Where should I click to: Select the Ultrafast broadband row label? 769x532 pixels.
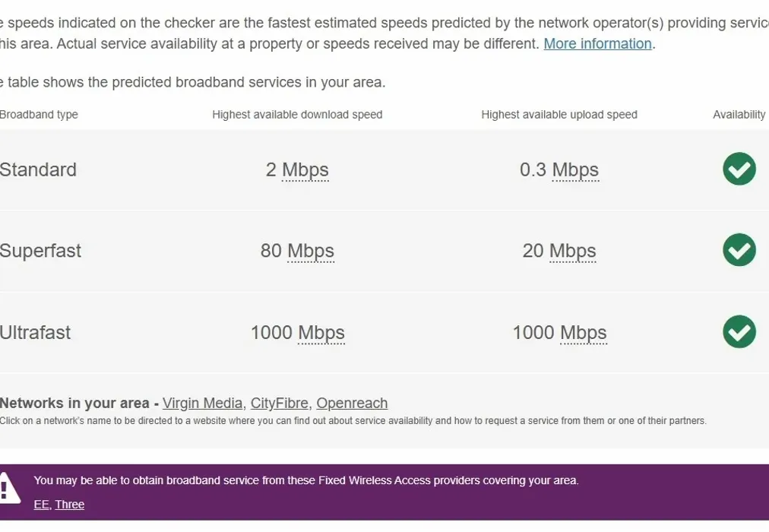pos(36,332)
